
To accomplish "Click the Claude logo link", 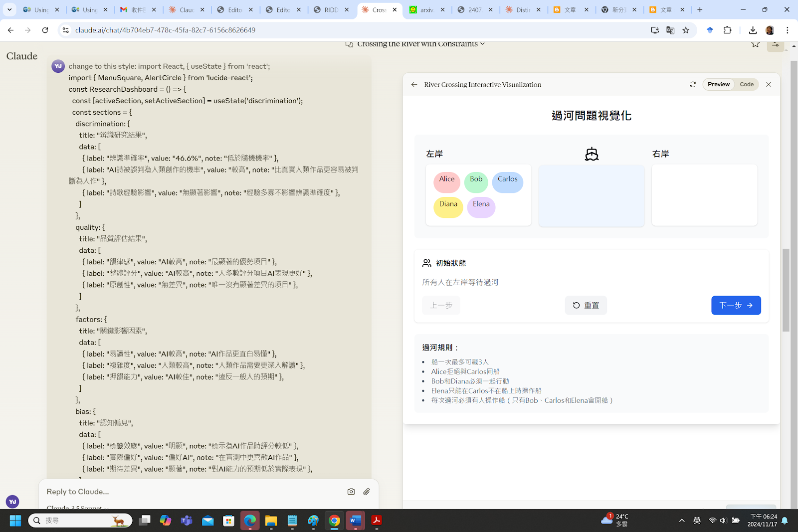I will pos(22,56).
